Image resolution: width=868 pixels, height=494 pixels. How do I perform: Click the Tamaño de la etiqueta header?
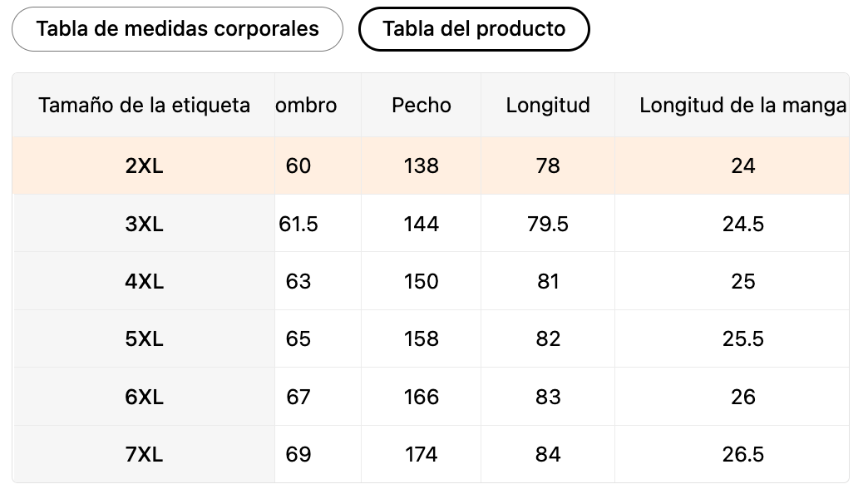(x=144, y=106)
